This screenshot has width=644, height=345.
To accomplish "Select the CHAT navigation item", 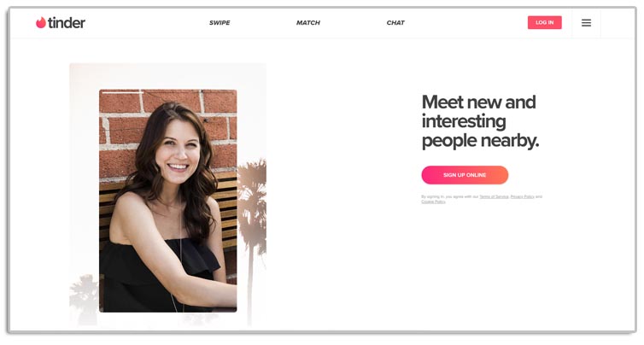I will click(395, 23).
